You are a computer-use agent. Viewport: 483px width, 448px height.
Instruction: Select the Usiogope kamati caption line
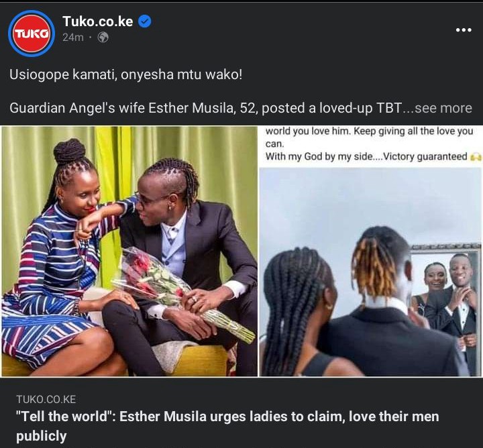pos(126,74)
